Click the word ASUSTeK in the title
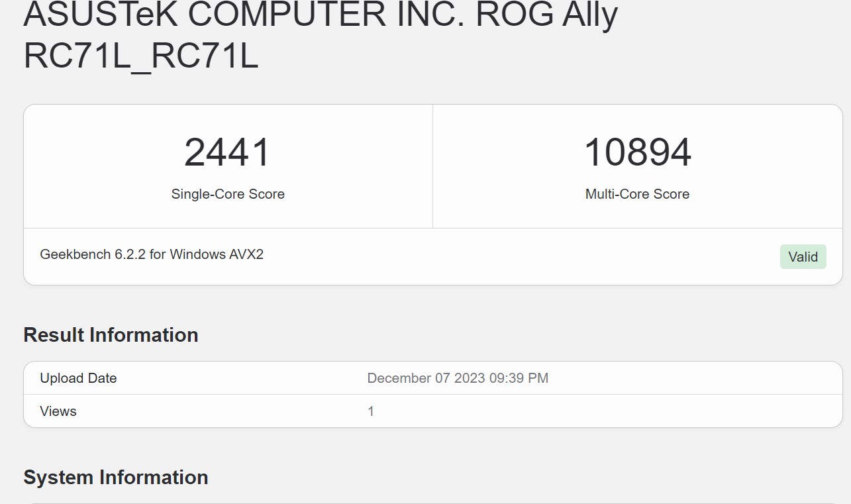The height and width of the screenshot is (504, 851). coord(101,15)
